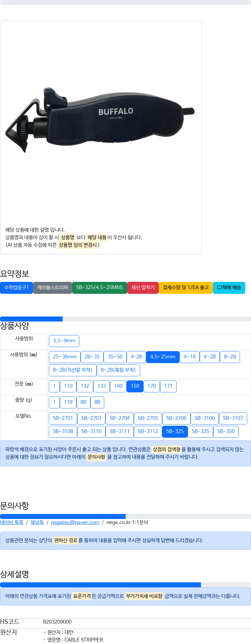Choose the 35~50 range option
The image size is (251, 644).
click(115, 357)
